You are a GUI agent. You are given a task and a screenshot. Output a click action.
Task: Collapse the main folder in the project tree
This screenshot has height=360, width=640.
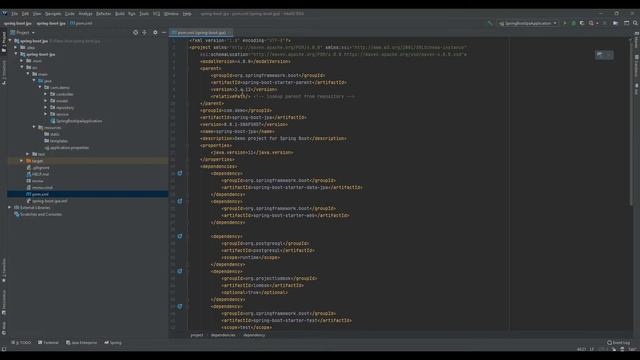pos(28,74)
